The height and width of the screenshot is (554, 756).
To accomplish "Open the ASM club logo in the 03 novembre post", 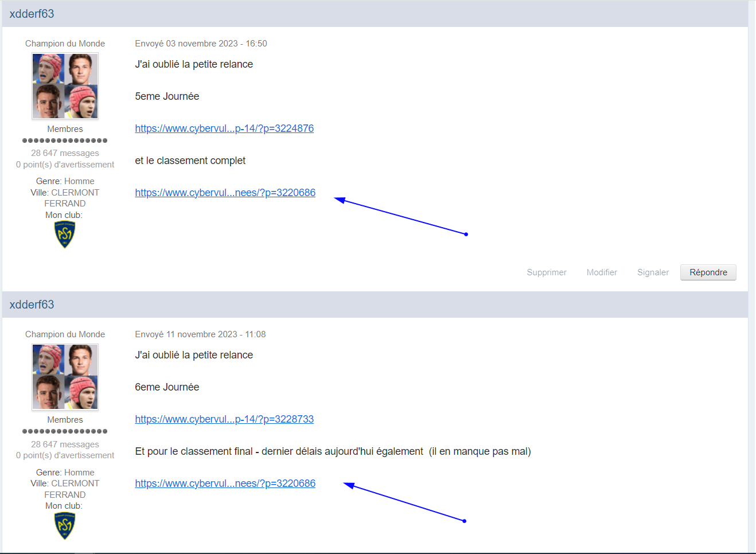I will coord(65,235).
